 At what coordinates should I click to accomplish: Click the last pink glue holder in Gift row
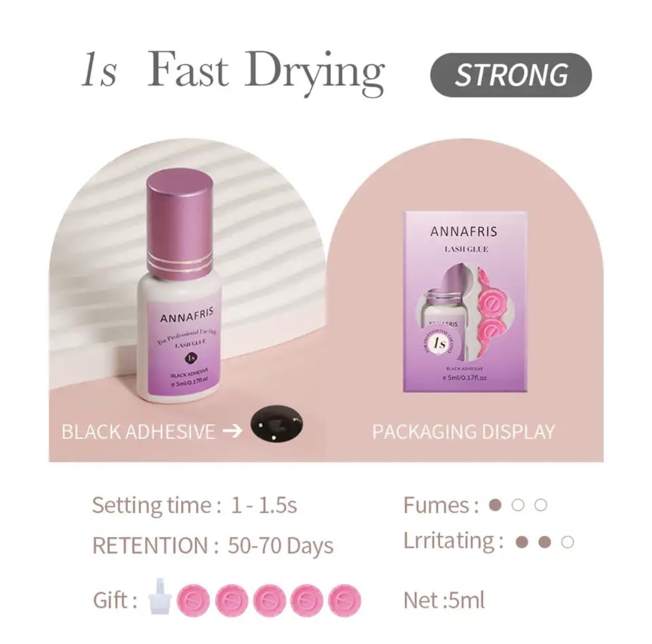[x=345, y=600]
